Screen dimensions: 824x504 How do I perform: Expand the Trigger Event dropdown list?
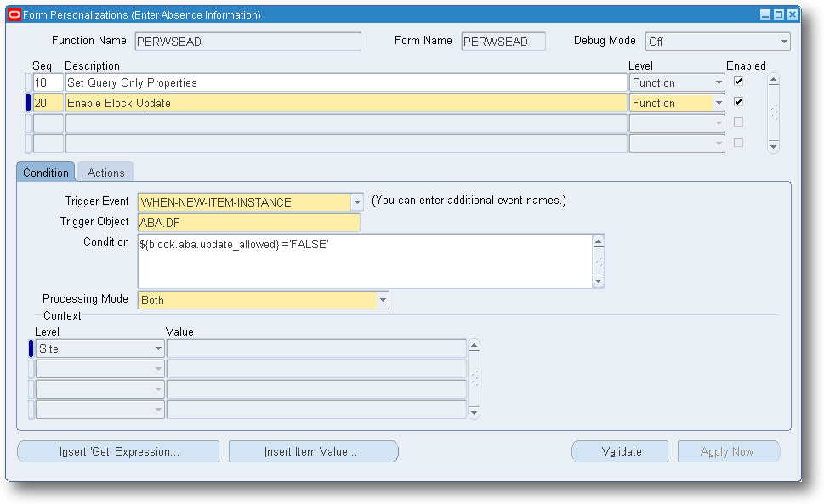[357, 202]
